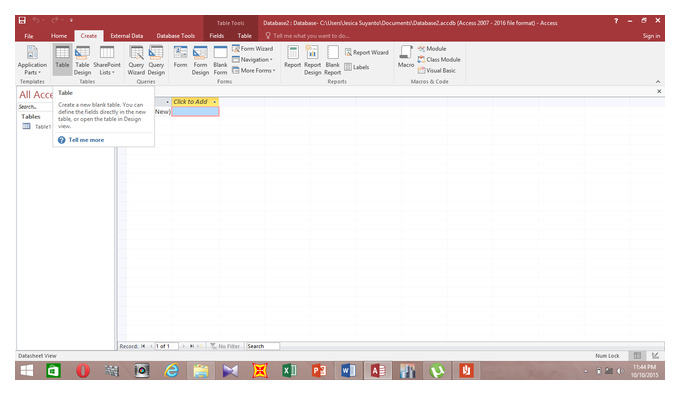Create a Blank Form
This screenshot has width=680, height=395.
(220, 60)
